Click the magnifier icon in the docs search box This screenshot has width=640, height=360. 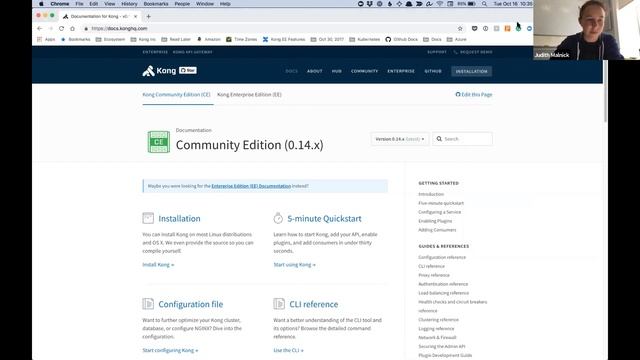pyautogui.click(x=439, y=139)
